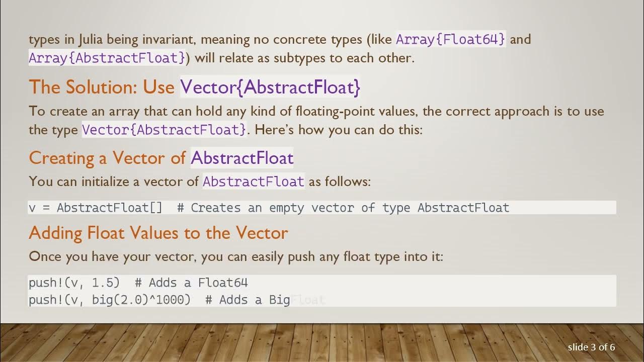
Task: Click the Array{AbstractFloat} inline code
Action: [107, 58]
